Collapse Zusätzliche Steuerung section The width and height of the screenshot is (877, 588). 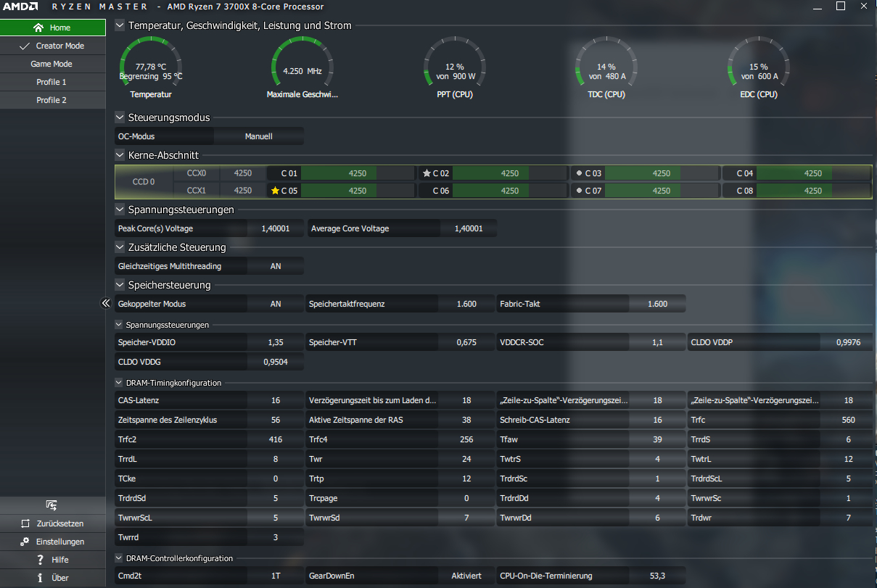coord(120,247)
